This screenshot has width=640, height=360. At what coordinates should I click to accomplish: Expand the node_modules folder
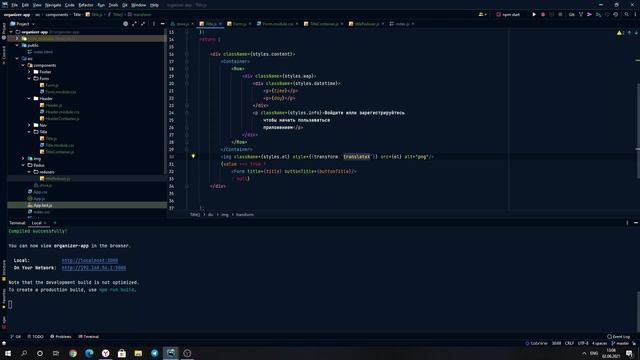coord(17,38)
